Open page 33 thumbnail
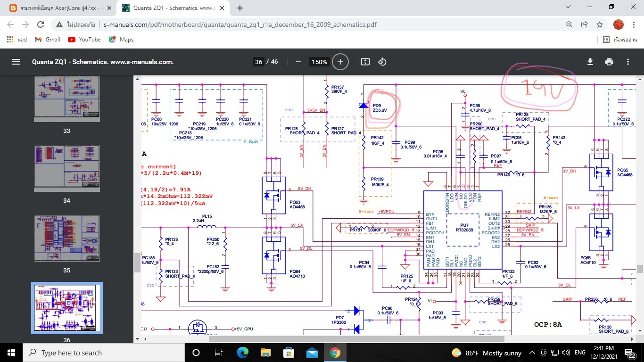The image size is (644, 362). point(67,99)
